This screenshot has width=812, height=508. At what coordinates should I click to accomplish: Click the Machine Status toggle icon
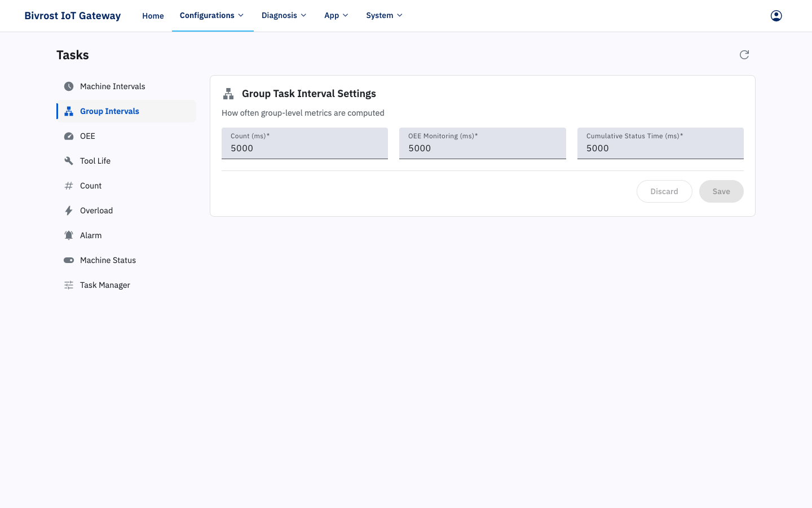(69, 260)
